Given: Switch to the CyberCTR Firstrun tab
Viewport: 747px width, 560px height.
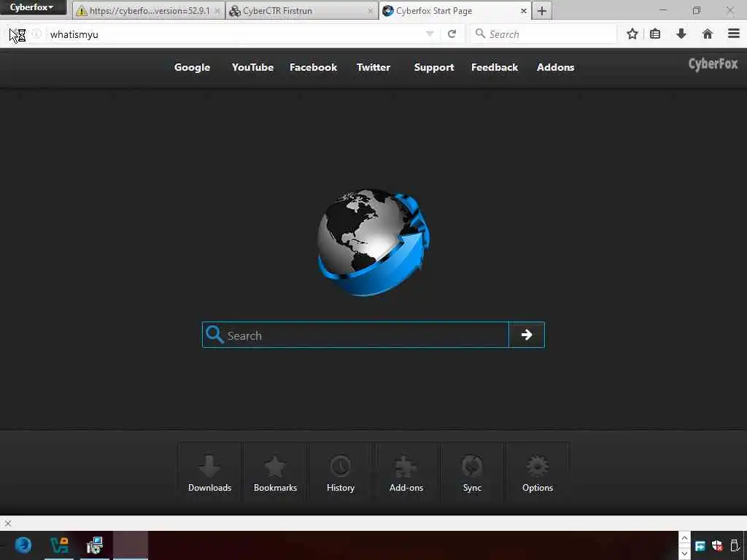Looking at the screenshot, I should pos(301,10).
